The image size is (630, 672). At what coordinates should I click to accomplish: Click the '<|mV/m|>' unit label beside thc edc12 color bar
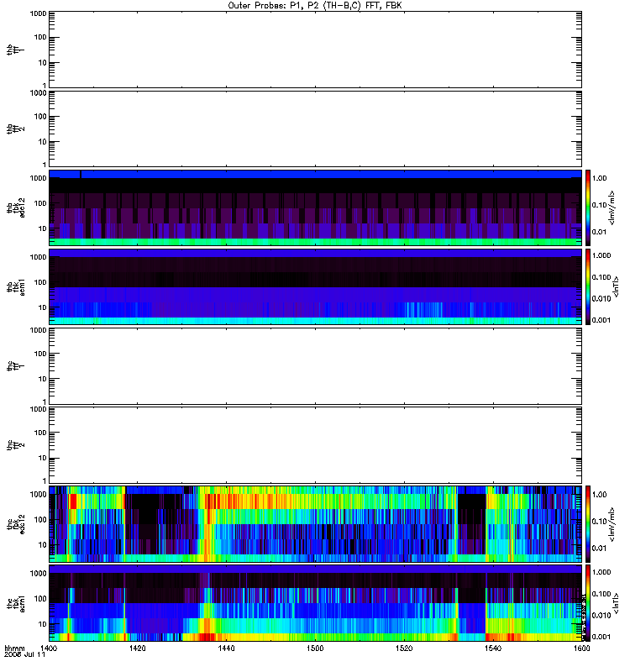[x=612, y=524]
